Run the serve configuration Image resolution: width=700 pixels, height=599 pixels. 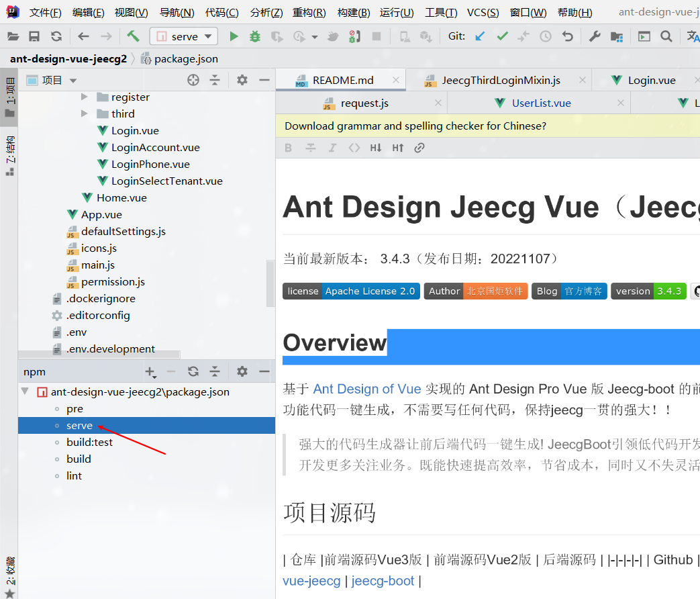[x=234, y=36]
